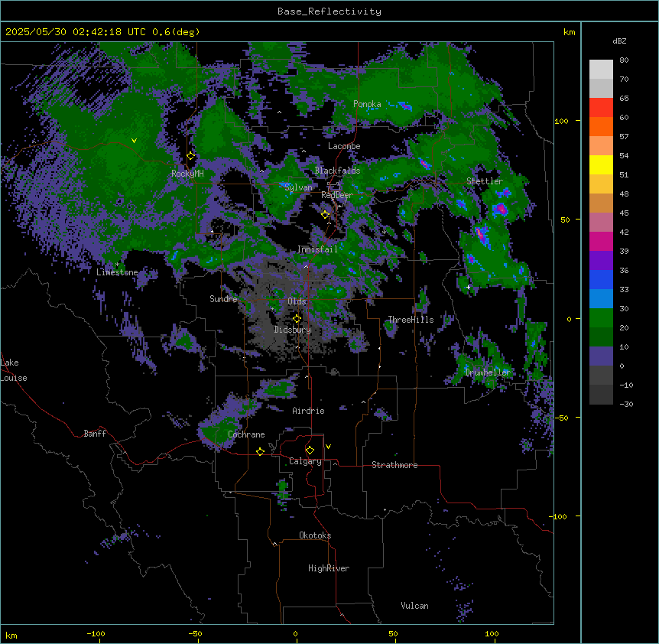This screenshot has height=644, width=659.
Task: Click the white caret marker above Innisfail's Olds road
Action: (306, 266)
